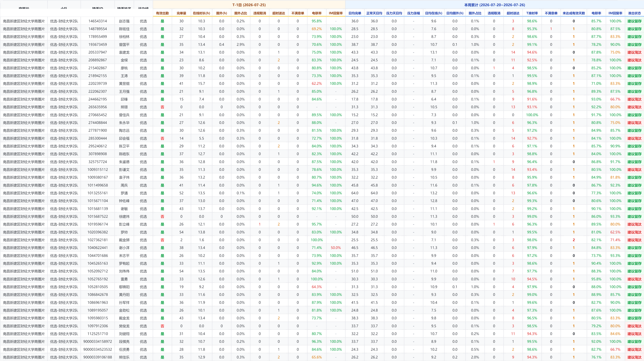644x361 pixels.
Task: Select 谢小洋's IM回复率 value 50.0%
Action: (x=336, y=248)
